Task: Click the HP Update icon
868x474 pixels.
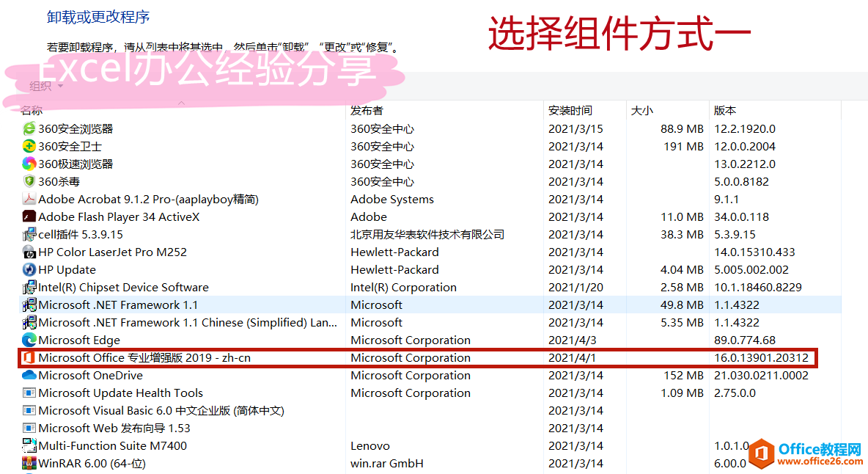Action: click(29, 270)
